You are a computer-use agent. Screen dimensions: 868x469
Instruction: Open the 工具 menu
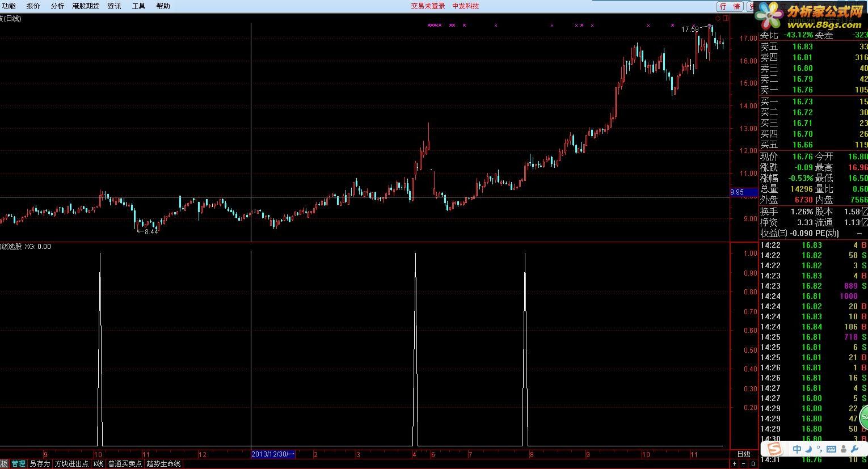point(138,6)
